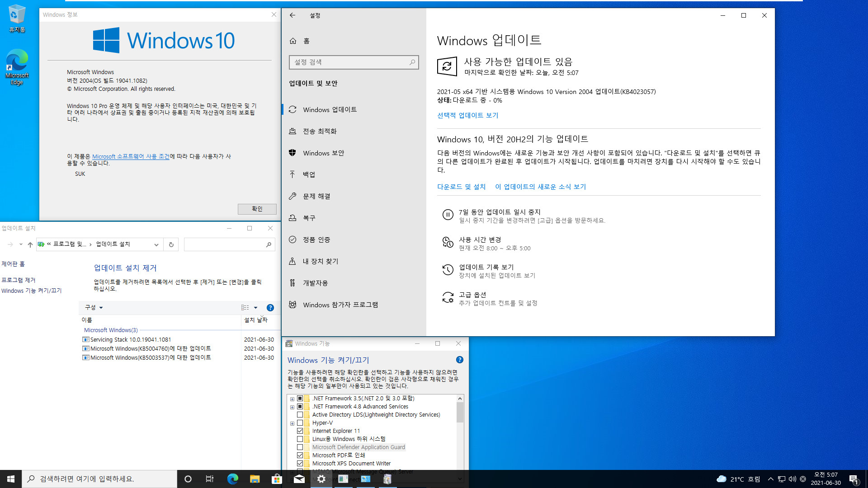Select Servicing Stack 10.0.19041.1081 row
Viewport: 868px width, 488px height.
tap(179, 340)
